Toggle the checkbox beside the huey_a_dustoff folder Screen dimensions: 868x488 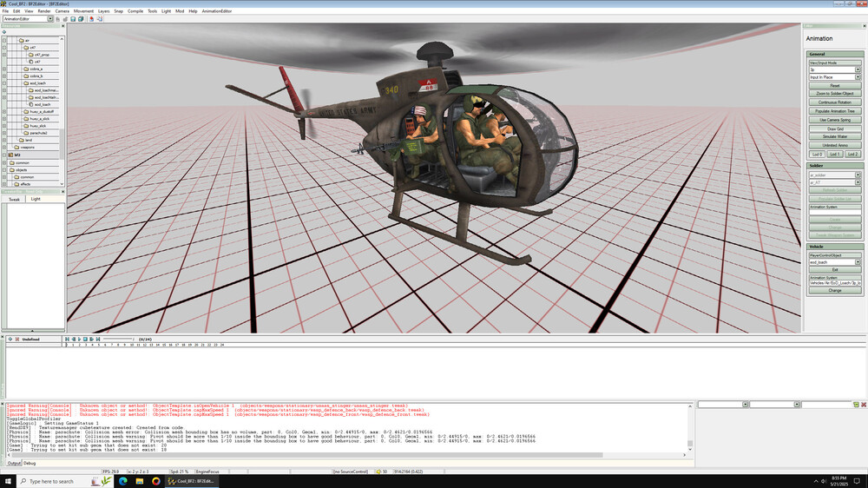point(4,112)
